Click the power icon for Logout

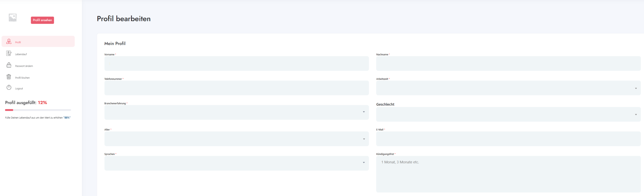click(9, 87)
